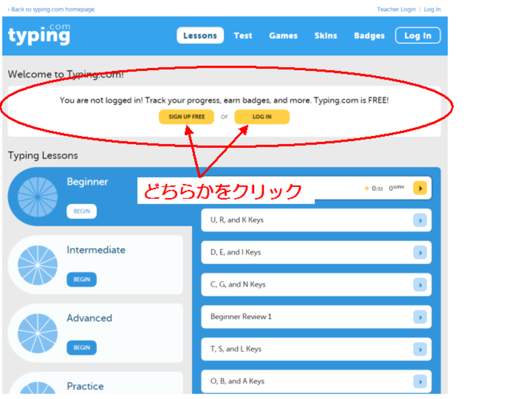Click the outlined Log In button in the blue header

(x=418, y=36)
